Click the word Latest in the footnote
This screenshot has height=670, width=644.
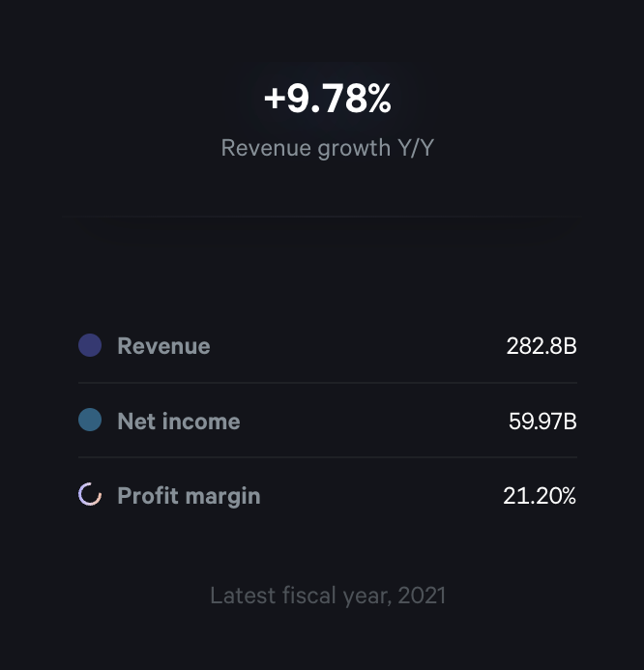[243, 595]
